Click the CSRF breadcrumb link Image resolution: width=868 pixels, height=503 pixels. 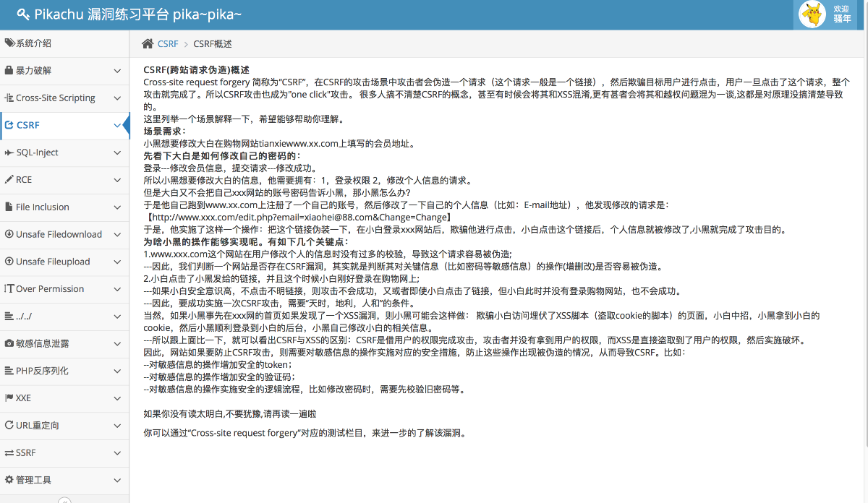pos(168,44)
